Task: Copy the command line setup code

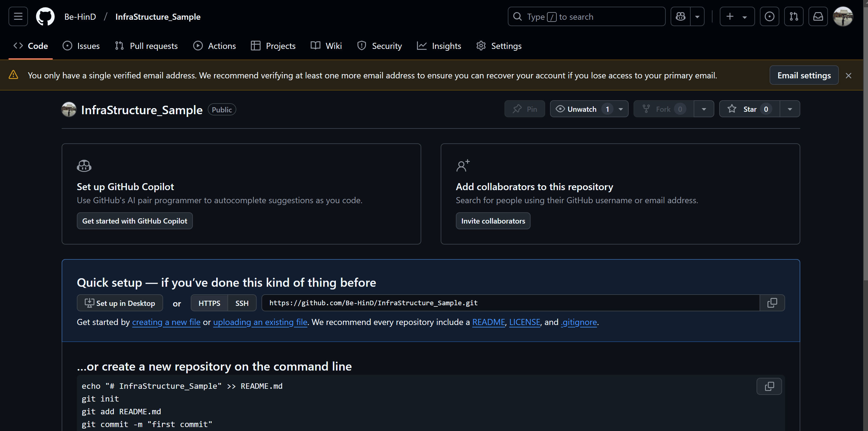Action: [x=769, y=386]
